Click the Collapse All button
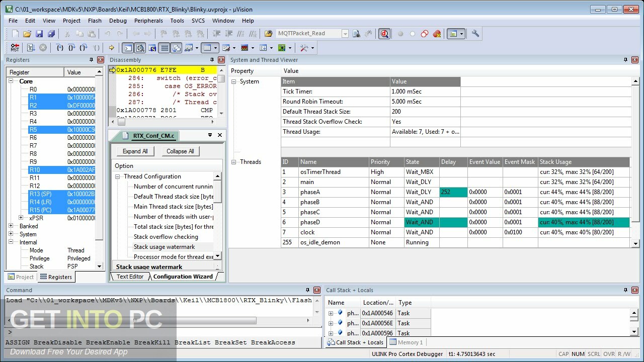 coord(180,151)
